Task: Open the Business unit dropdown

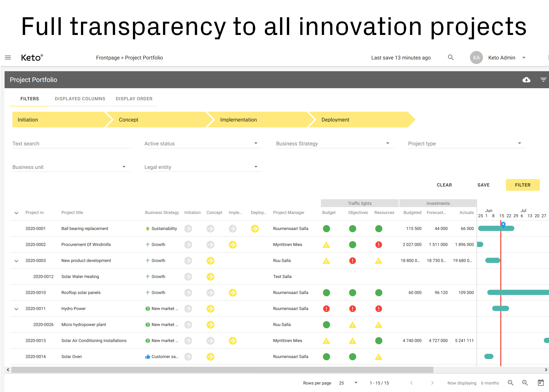Action: point(71,167)
